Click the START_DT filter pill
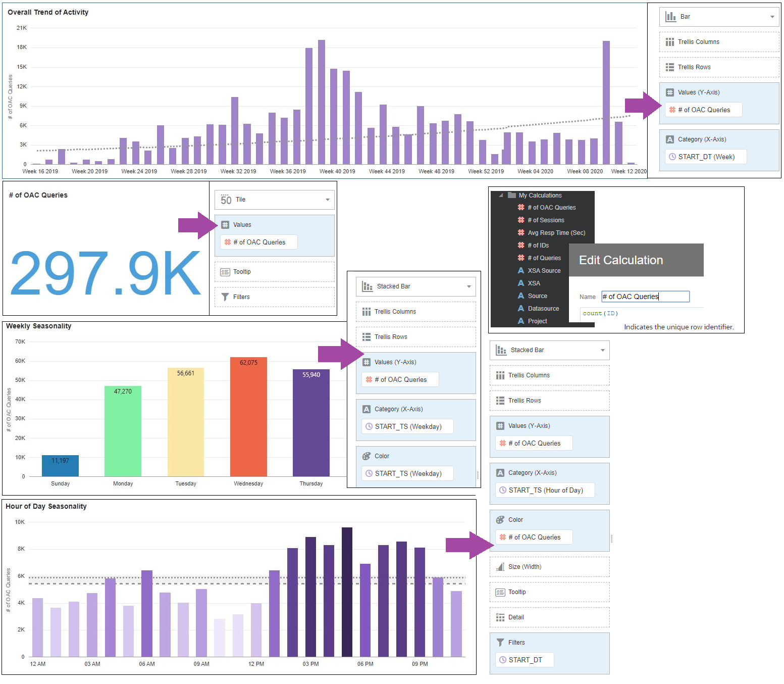 click(x=525, y=660)
